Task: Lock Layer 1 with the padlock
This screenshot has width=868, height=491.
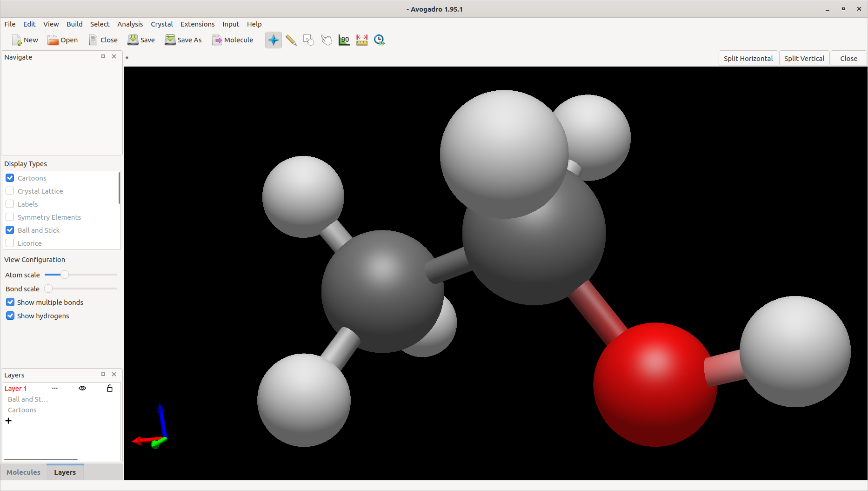Action: tap(110, 388)
